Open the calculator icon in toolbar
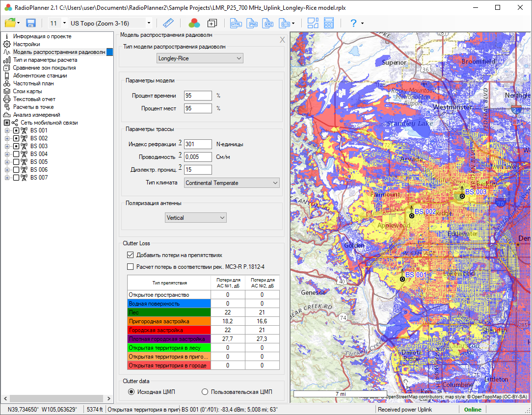This screenshot has height=415, width=532. click(329, 23)
